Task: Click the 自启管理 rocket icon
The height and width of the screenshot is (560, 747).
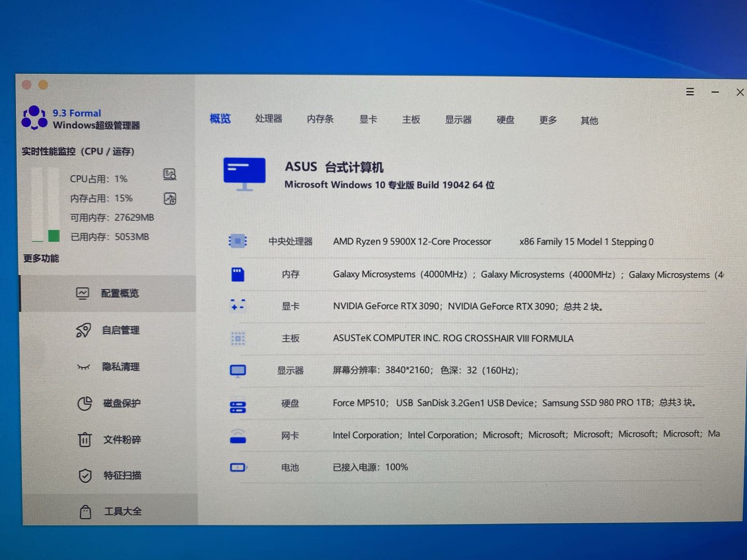Action: pos(84,330)
